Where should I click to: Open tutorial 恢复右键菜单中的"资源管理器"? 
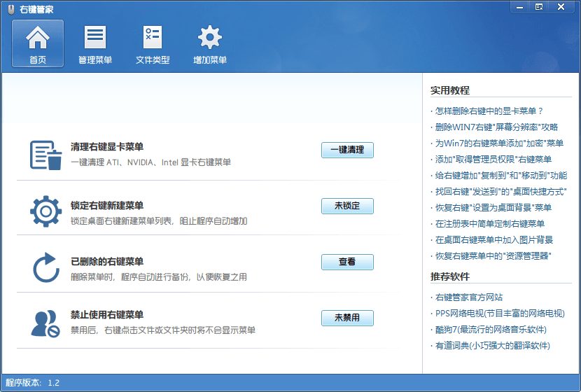point(493,256)
